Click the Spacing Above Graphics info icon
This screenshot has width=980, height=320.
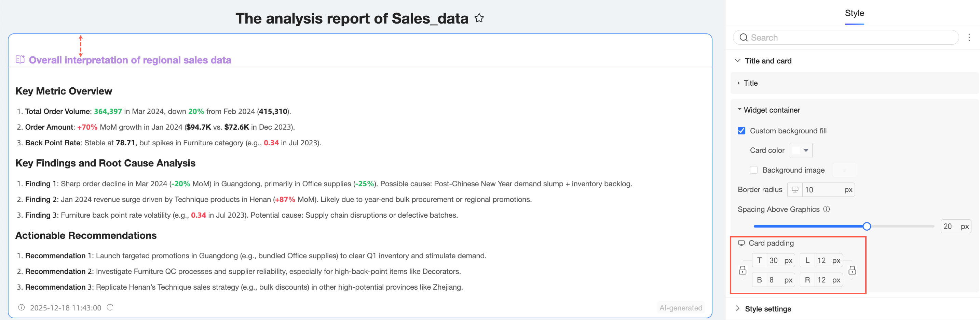pos(826,209)
